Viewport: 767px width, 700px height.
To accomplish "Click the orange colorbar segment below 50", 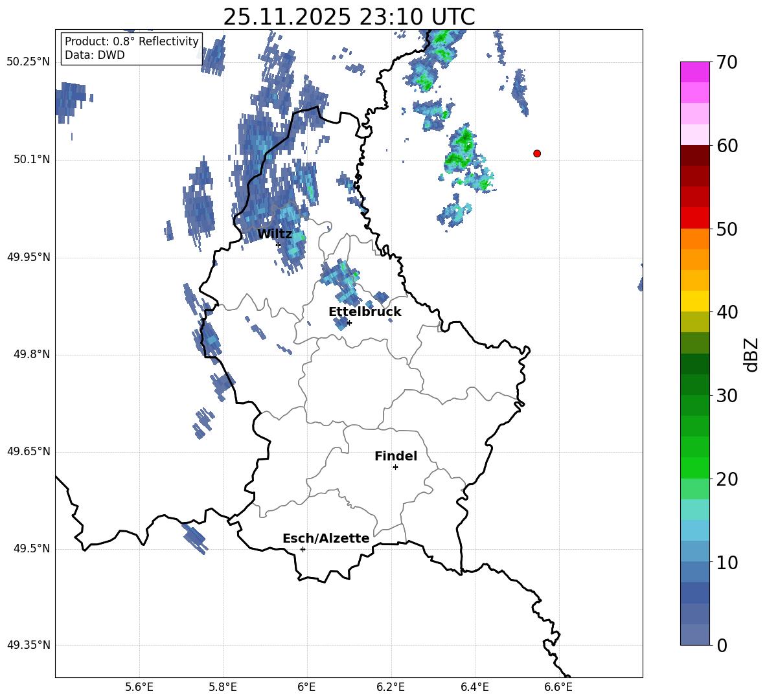I will (x=694, y=239).
